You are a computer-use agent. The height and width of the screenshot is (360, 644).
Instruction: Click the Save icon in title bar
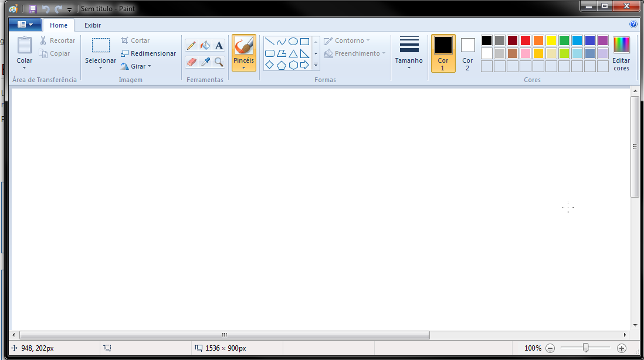pos(32,9)
